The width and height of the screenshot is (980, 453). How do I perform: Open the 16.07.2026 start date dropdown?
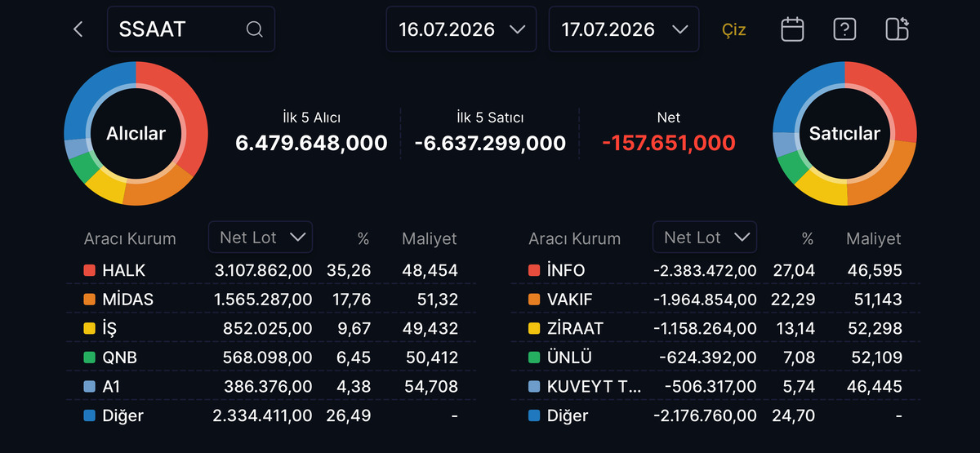coord(461,29)
